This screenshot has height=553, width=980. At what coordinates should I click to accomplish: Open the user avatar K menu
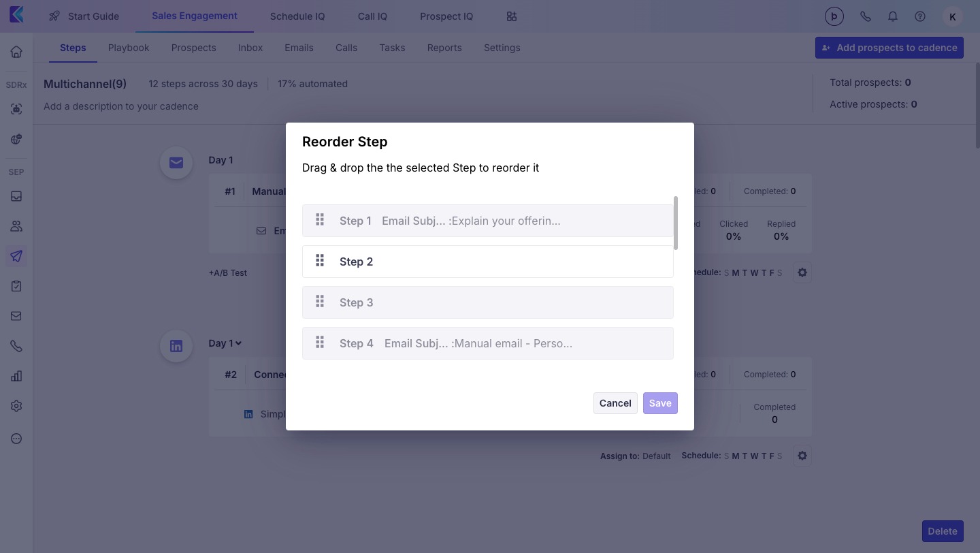pos(952,16)
